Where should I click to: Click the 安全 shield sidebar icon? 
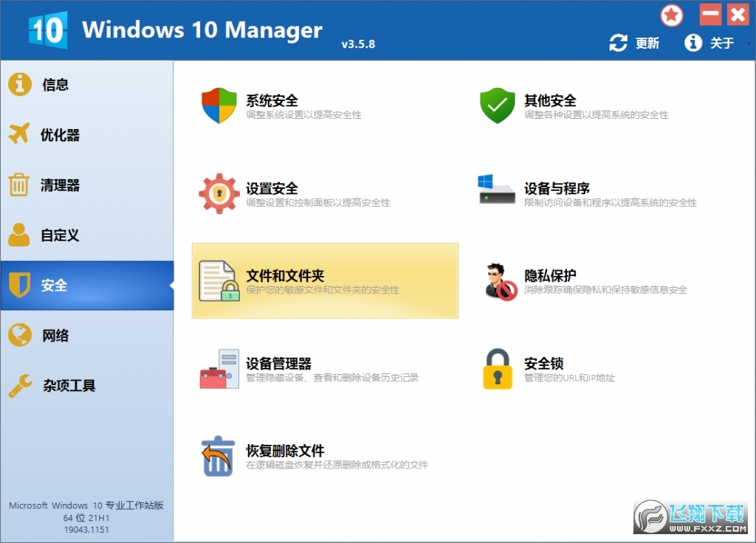click(19, 285)
